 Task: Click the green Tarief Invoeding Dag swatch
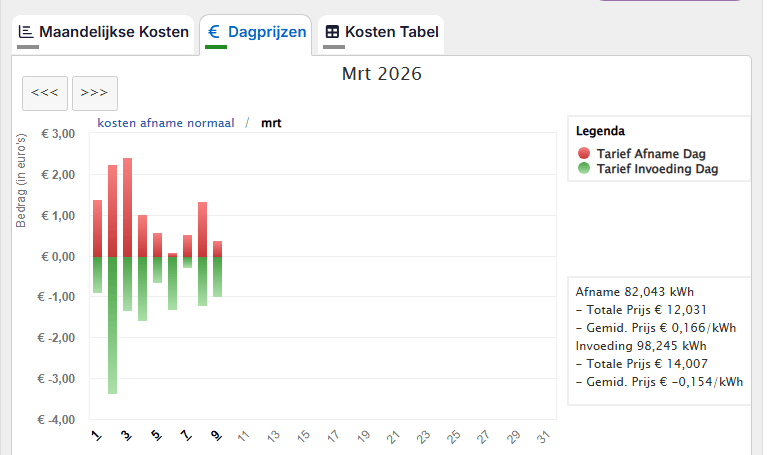584,168
